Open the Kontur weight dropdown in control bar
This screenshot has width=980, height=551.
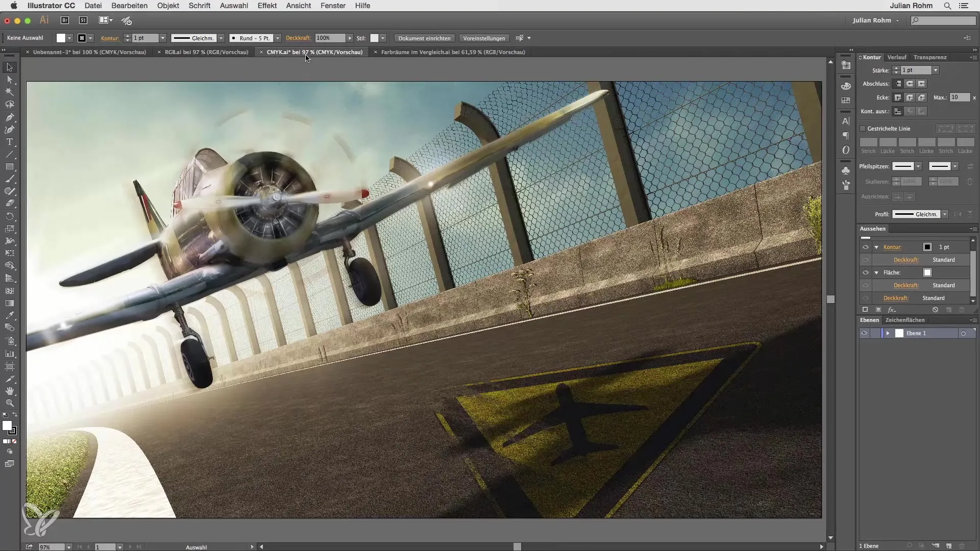163,38
